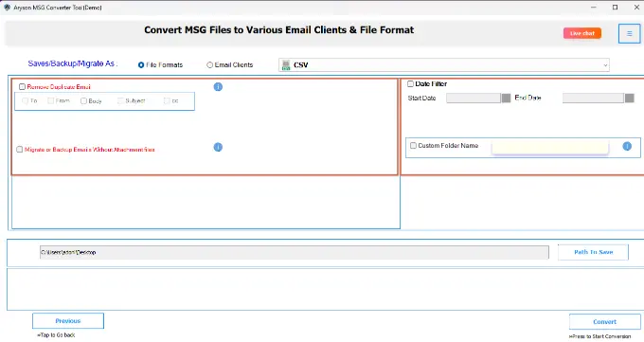Viewport: 644px width, 342px height.
Task: Open End Date calendar picker
Action: [x=629, y=98]
